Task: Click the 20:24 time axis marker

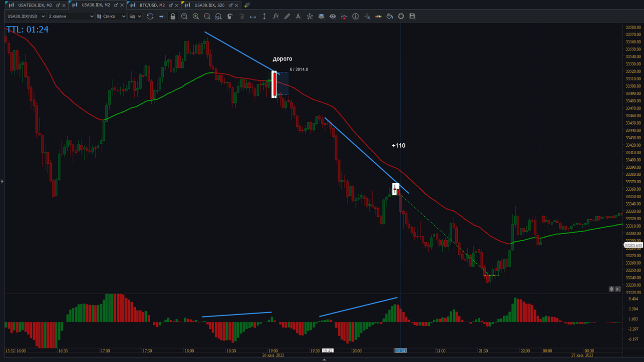Action: coord(401,351)
